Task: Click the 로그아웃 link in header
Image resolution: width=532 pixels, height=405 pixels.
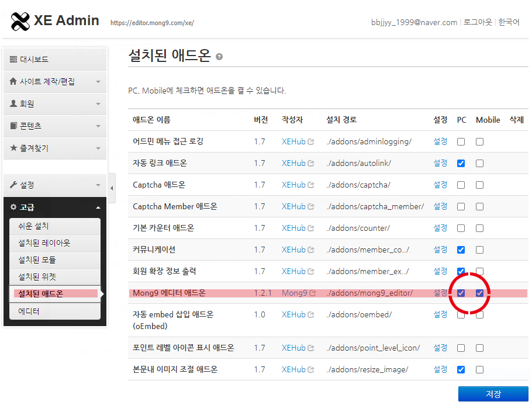Action: (x=476, y=22)
